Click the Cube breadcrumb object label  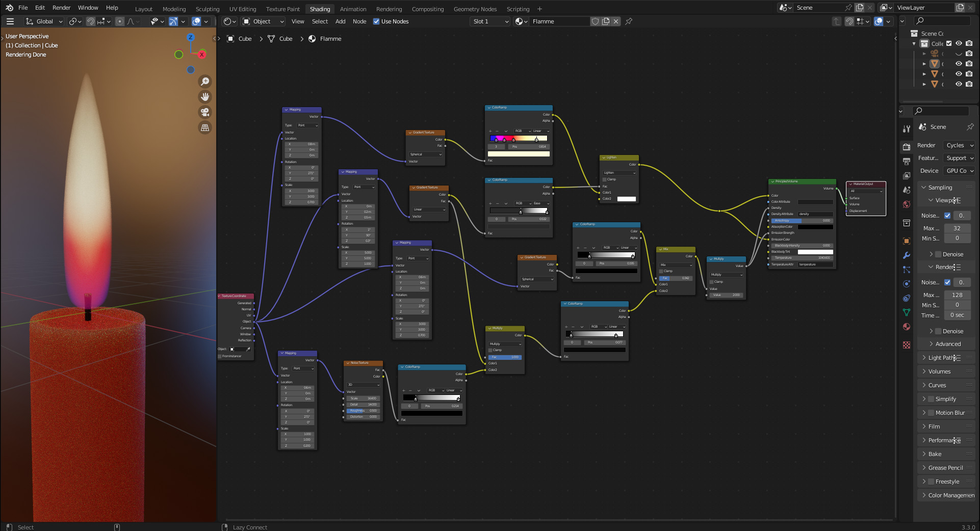pyautogui.click(x=245, y=39)
